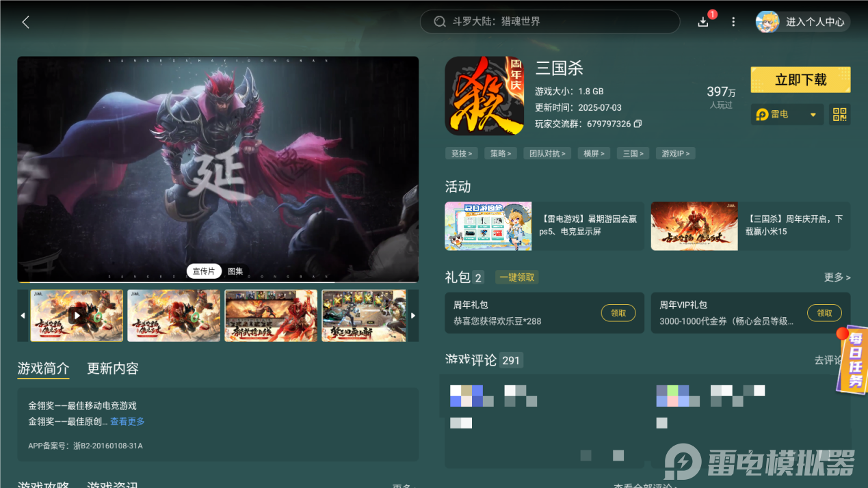Advance the screenshot carousel with right arrow
Image resolution: width=868 pixels, height=488 pixels.
tap(413, 315)
